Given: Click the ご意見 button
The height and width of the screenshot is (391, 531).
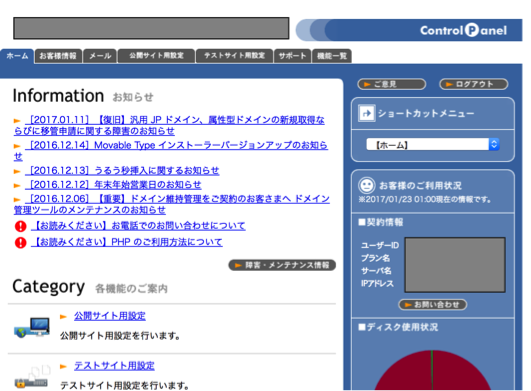Looking at the screenshot, I should [391, 84].
